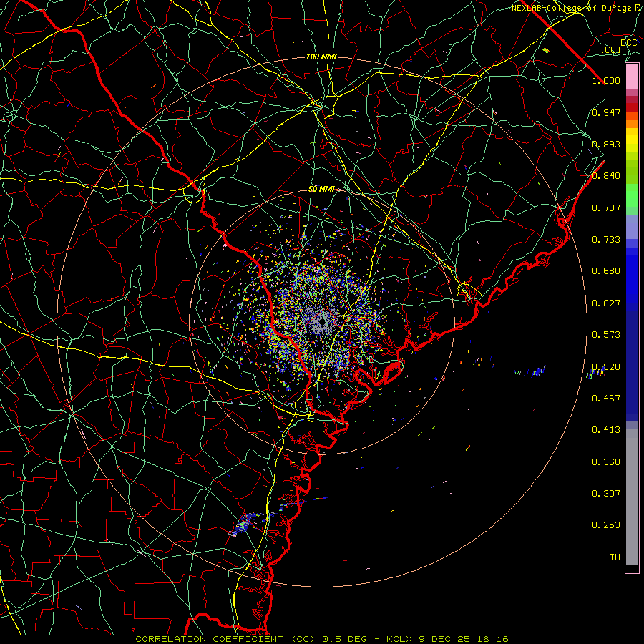This screenshot has height=644, width=644.
Task: Pick the gray segment of the color bar
Action: click(x=632, y=497)
